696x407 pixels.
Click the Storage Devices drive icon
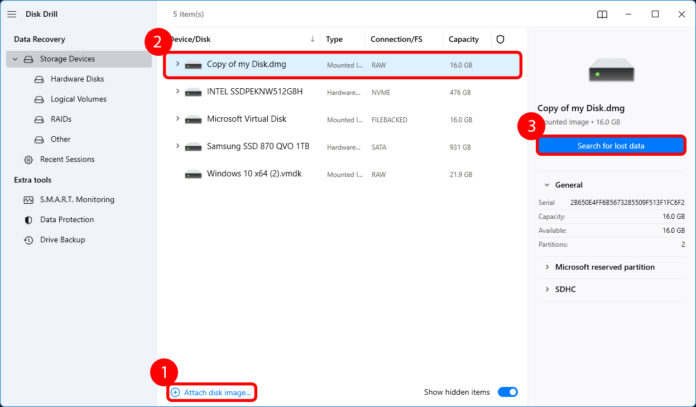pos(28,59)
